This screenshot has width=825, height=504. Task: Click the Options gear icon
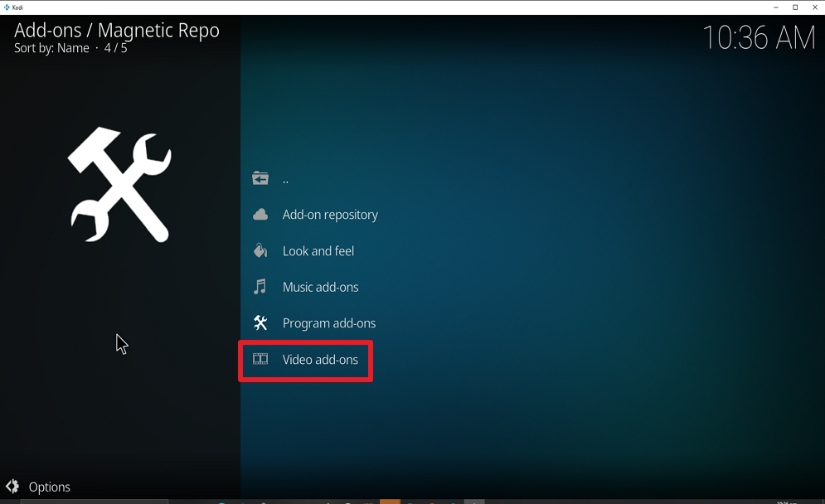point(12,486)
